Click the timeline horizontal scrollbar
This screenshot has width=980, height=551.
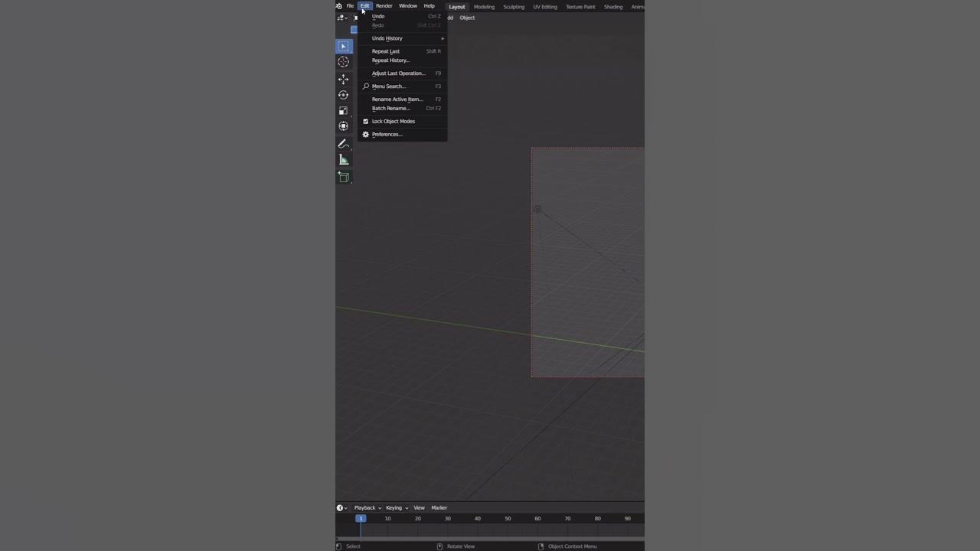tap(490, 539)
